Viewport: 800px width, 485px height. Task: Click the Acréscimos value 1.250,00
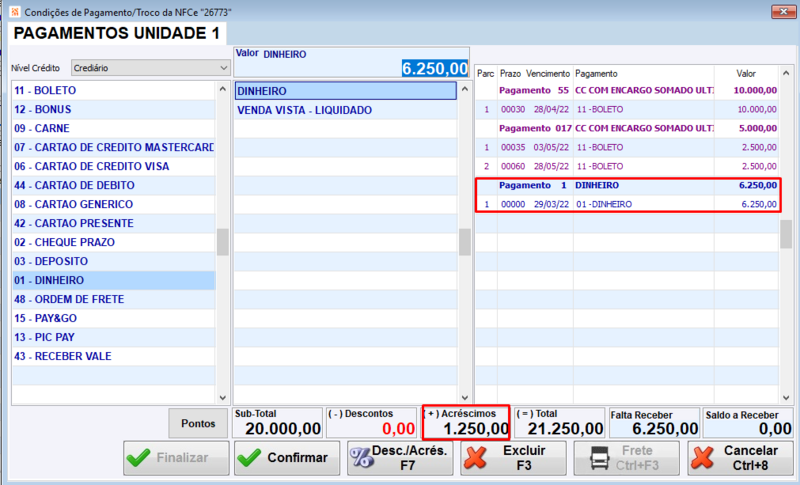click(476, 429)
